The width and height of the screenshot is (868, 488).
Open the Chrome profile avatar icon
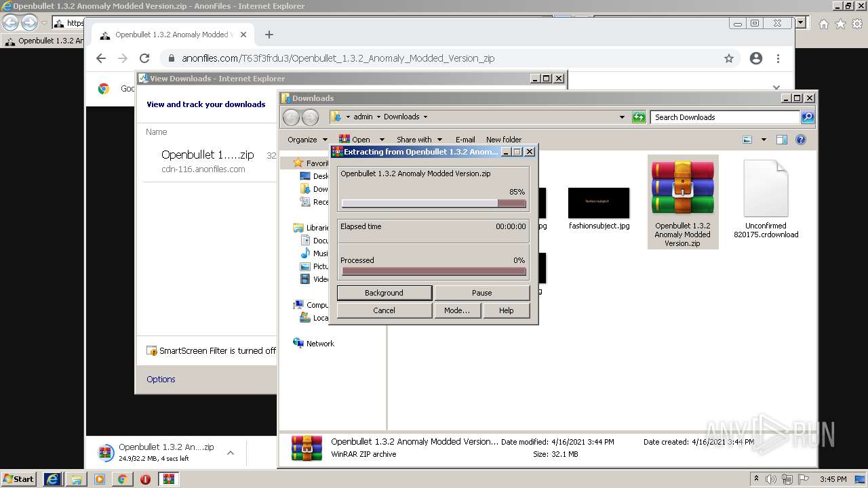click(x=756, y=58)
